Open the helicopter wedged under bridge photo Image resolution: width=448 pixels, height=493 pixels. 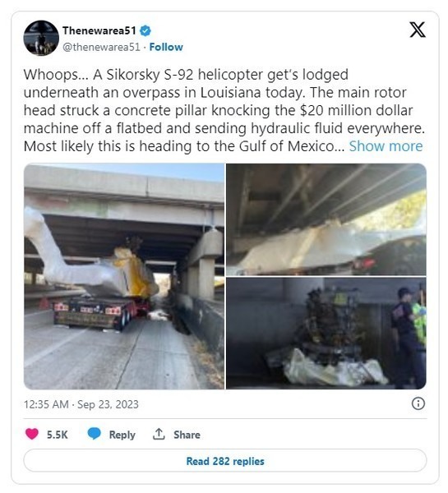(x=326, y=219)
